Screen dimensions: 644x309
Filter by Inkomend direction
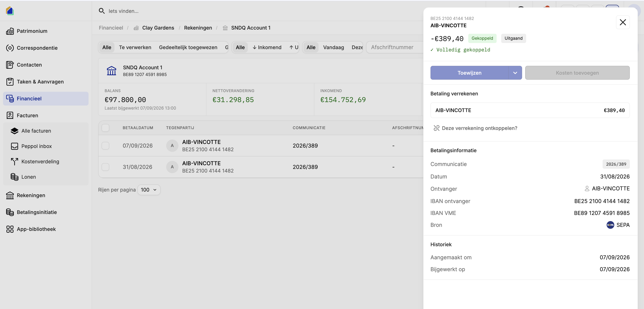[267, 47]
